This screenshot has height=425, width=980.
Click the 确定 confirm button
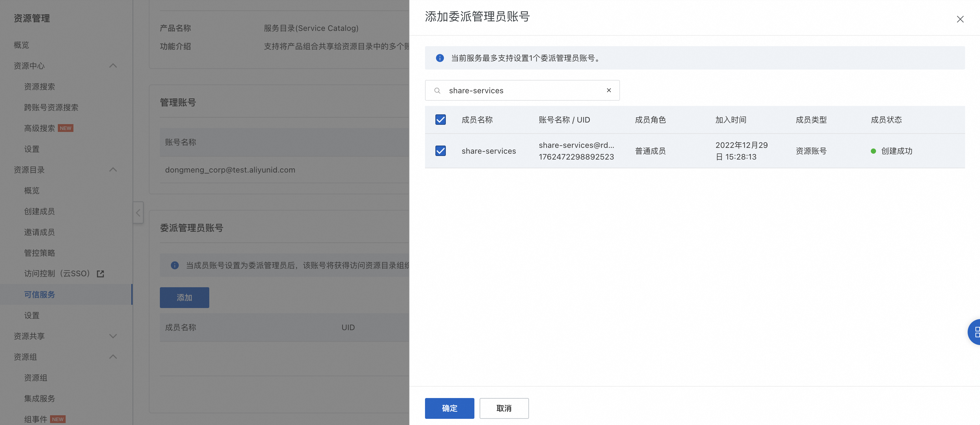pyautogui.click(x=449, y=408)
